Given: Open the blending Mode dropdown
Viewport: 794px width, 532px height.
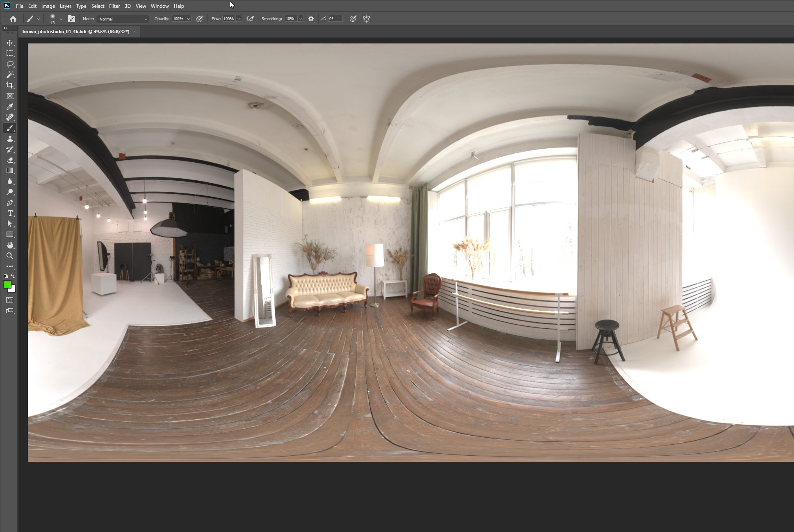Looking at the screenshot, I should click(123, 19).
